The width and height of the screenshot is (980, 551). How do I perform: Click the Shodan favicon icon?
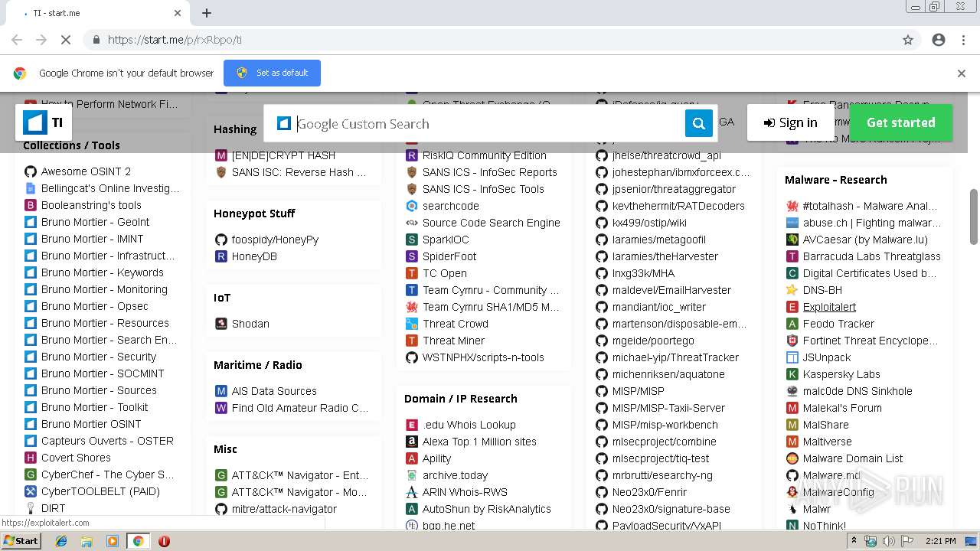pyautogui.click(x=221, y=324)
